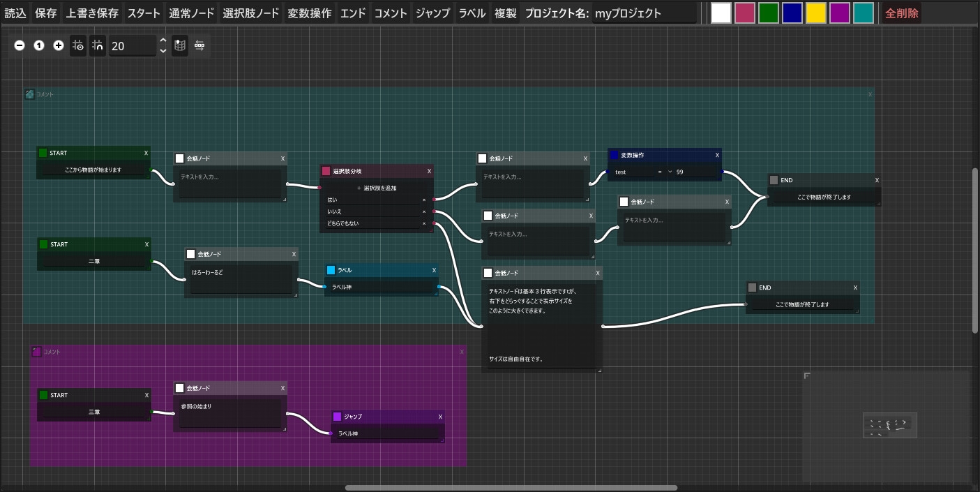Increase grid size with the up arrow

(163, 40)
